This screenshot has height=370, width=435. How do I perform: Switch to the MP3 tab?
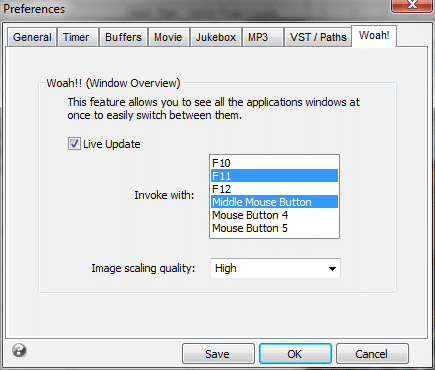[x=258, y=37]
